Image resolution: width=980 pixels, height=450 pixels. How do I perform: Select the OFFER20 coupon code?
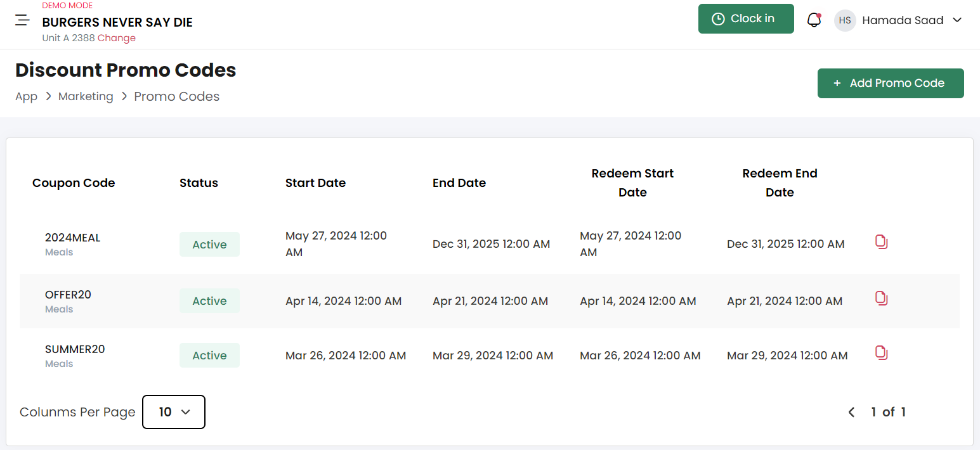68,295
